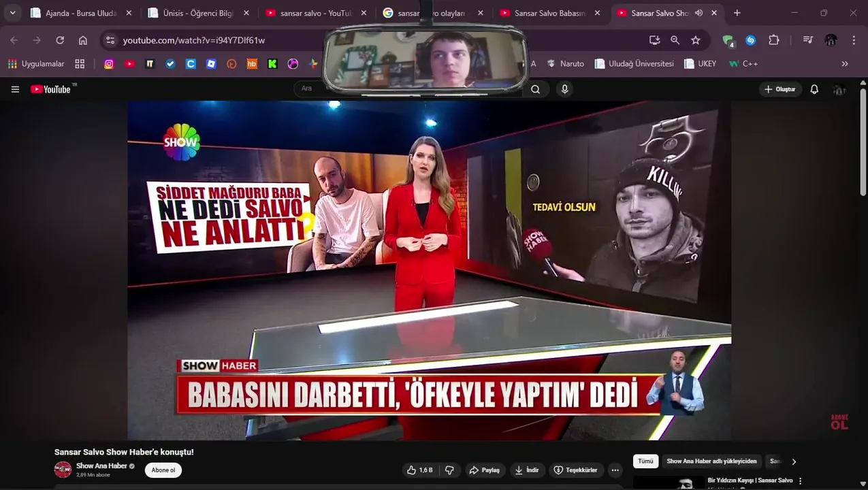
Task: Open the Chrome three-dot menu
Action: (x=854, y=40)
